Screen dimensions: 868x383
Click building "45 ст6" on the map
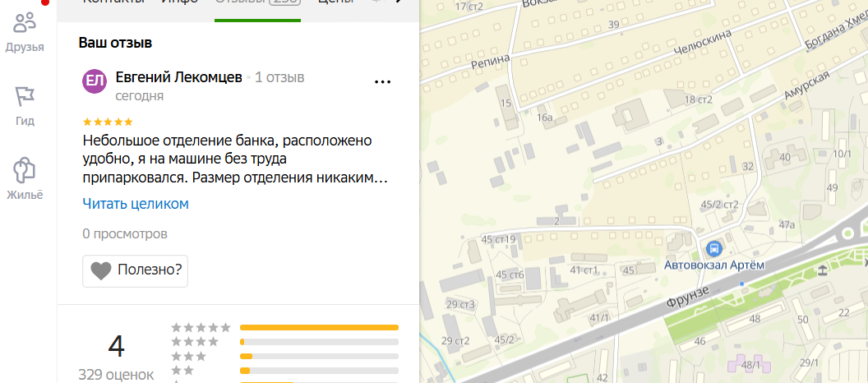click(510, 275)
